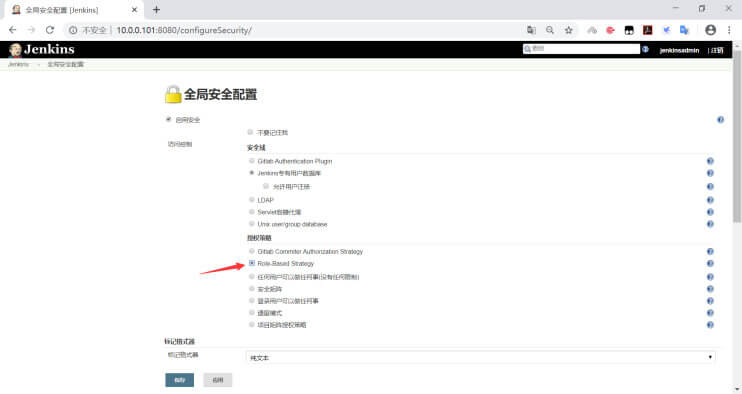Click the search help icon in Jenkins header
The image size is (742, 394).
[x=645, y=49]
